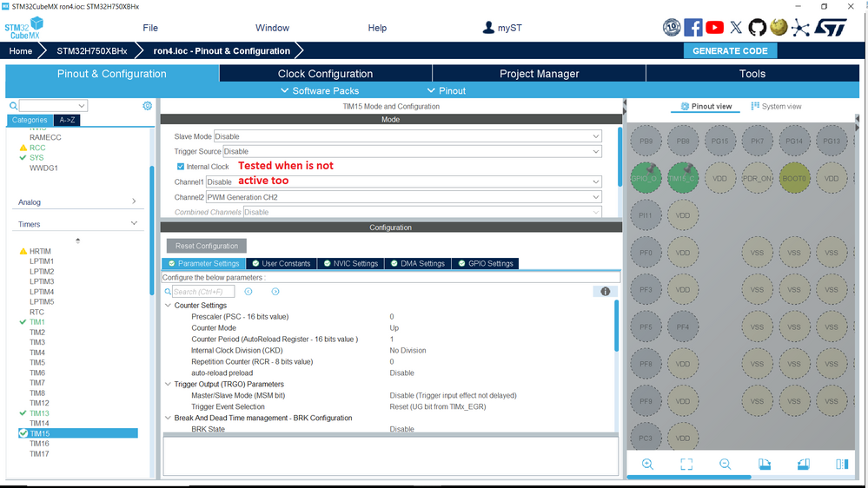Click the ST logo icon
Image resolution: width=868 pixels, height=488 pixels.
831,28
